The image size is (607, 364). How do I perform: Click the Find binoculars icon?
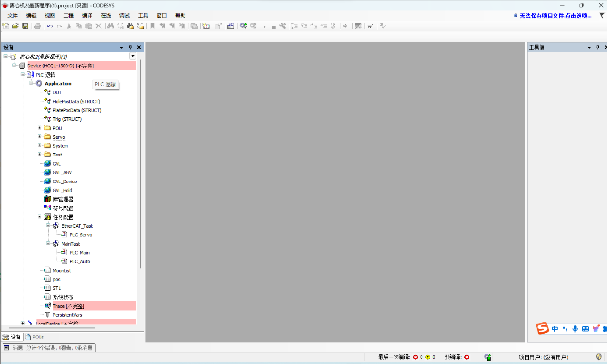pos(110,26)
